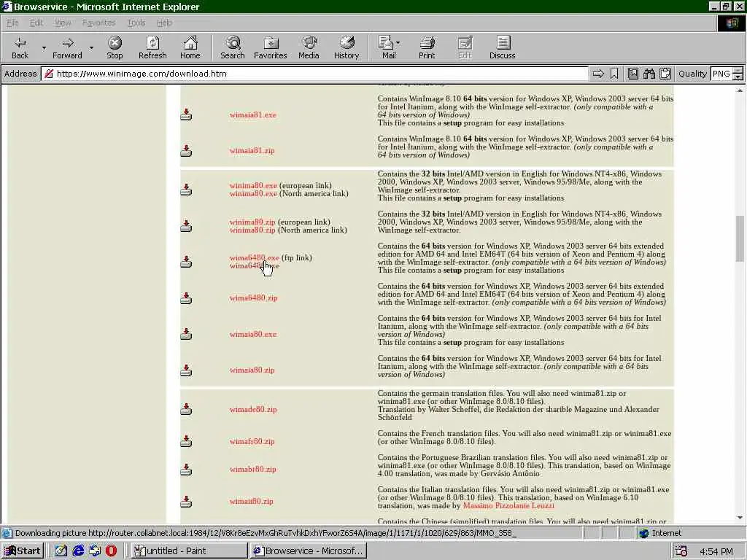Screen dimensions: 747x560
Task: Click download icon beside wimaia80.exe
Action: coord(186,334)
